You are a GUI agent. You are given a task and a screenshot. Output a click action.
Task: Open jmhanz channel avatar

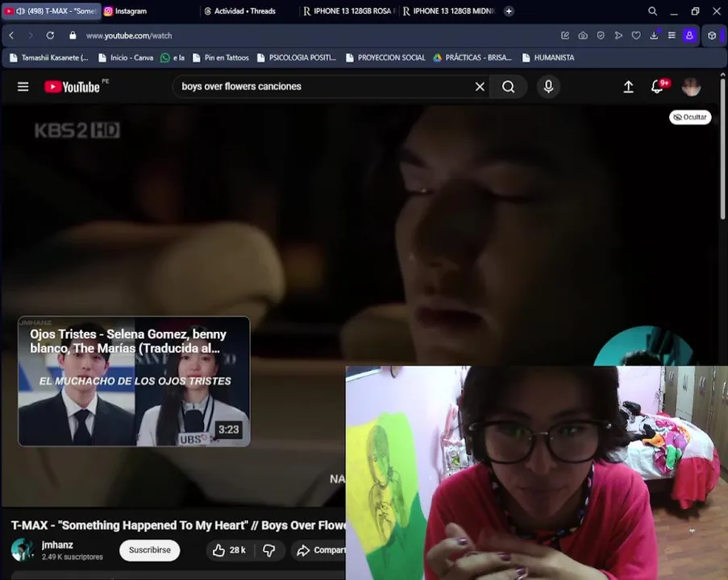pos(23,550)
